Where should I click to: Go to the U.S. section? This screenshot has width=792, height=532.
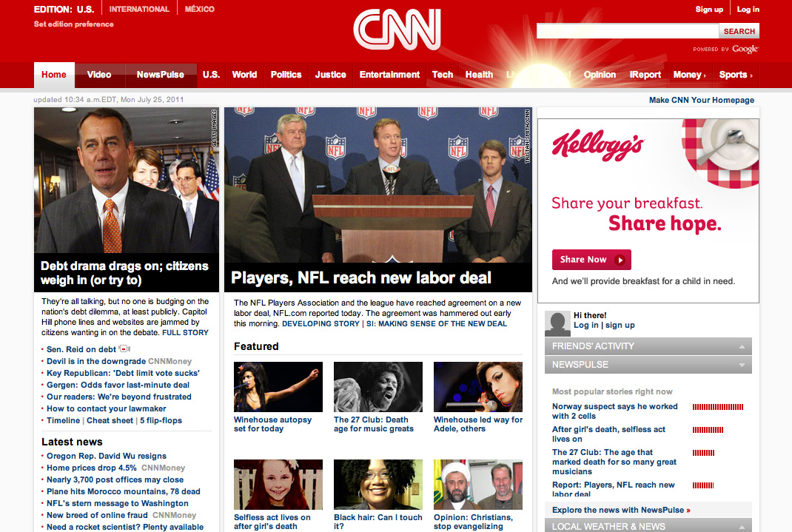[211, 75]
